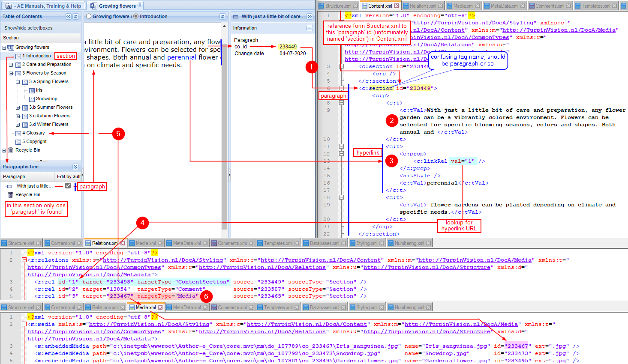The height and width of the screenshot is (364, 628).
Task: Click the Change date value 04-07-2020
Action: tap(293, 54)
